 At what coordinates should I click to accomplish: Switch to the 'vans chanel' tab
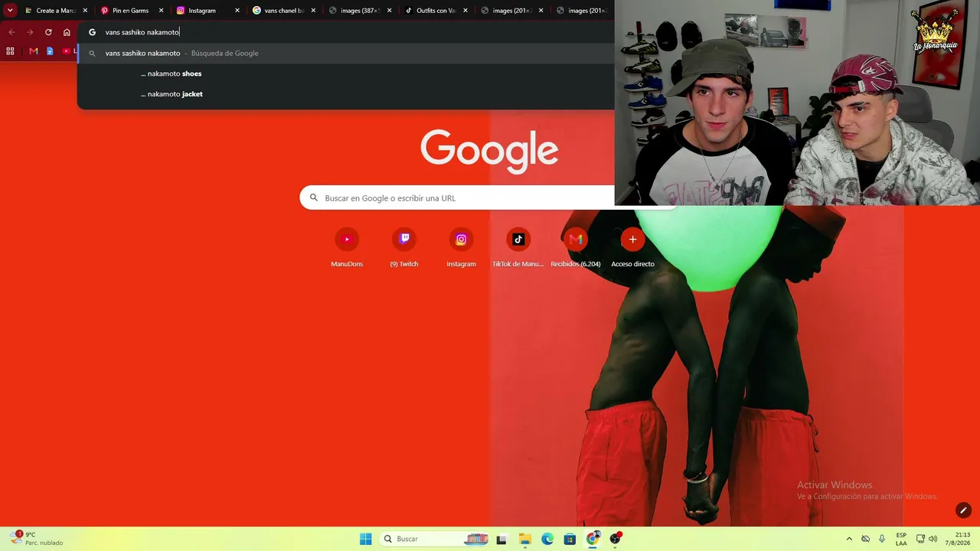(283, 11)
